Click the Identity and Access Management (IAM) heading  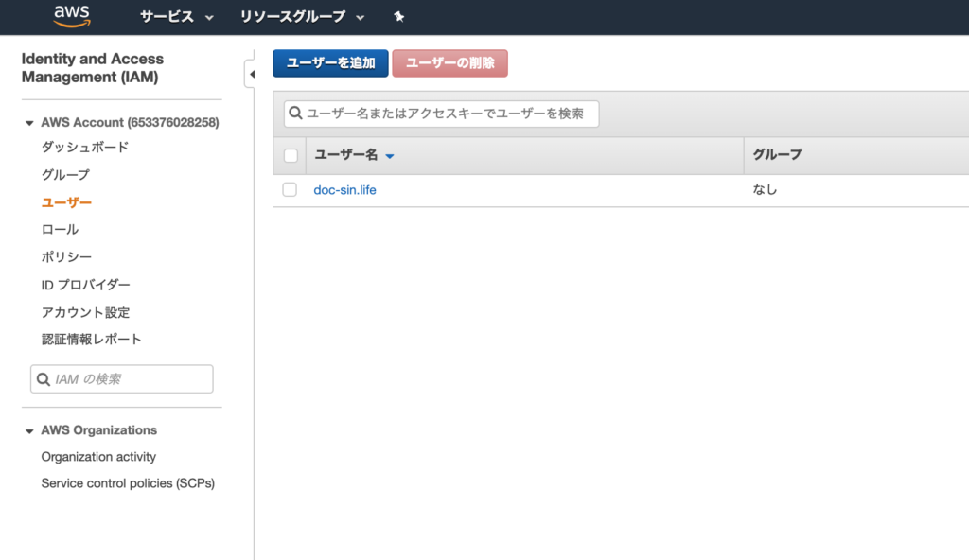[x=93, y=68]
